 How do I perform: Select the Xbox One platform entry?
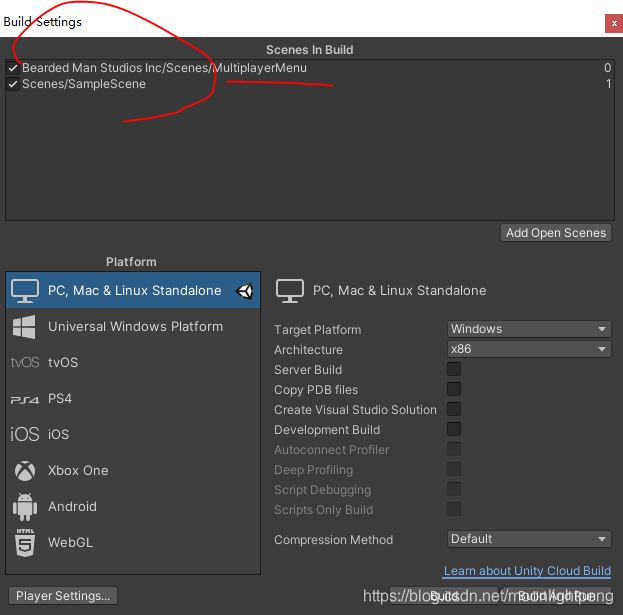pyautogui.click(x=133, y=471)
